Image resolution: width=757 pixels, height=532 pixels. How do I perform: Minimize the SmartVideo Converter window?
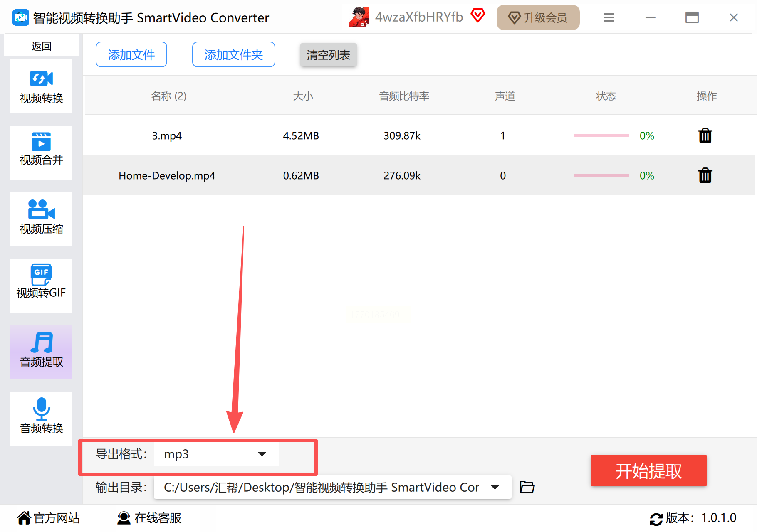(x=651, y=17)
